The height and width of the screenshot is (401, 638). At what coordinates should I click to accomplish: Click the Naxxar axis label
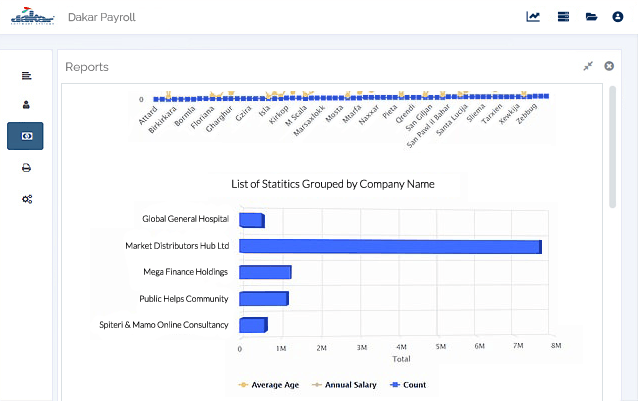pos(369,115)
